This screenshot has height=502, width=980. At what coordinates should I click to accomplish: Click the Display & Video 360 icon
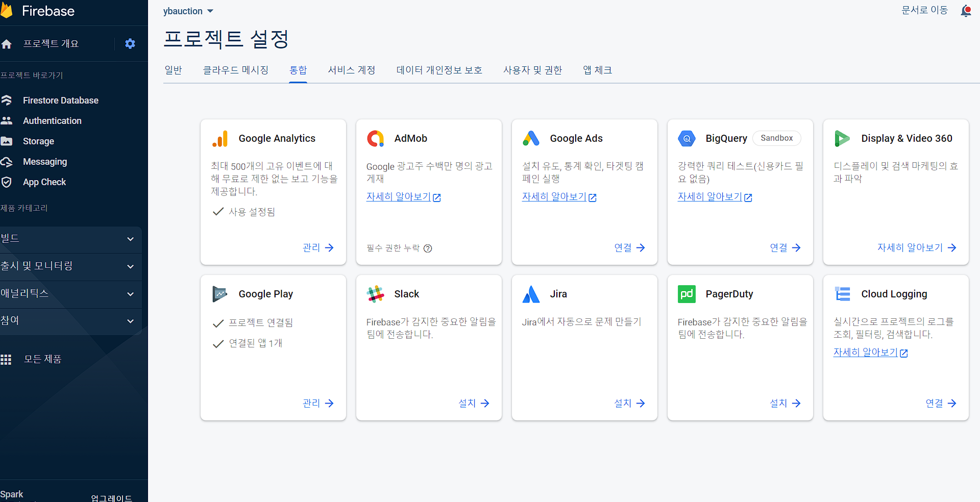[x=842, y=138]
